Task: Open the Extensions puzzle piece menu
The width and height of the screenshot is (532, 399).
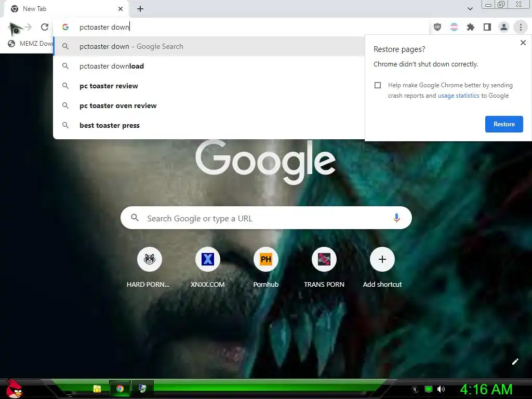Action: click(x=471, y=27)
